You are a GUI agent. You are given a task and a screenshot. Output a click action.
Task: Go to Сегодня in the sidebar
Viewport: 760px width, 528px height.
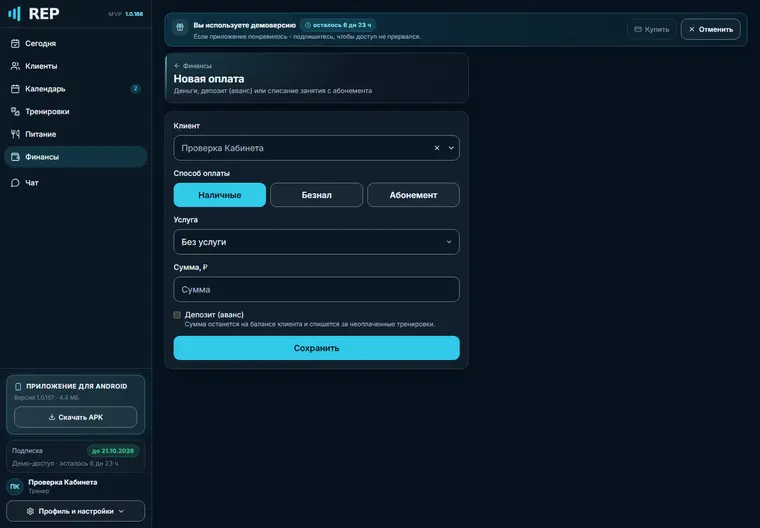tap(76, 44)
